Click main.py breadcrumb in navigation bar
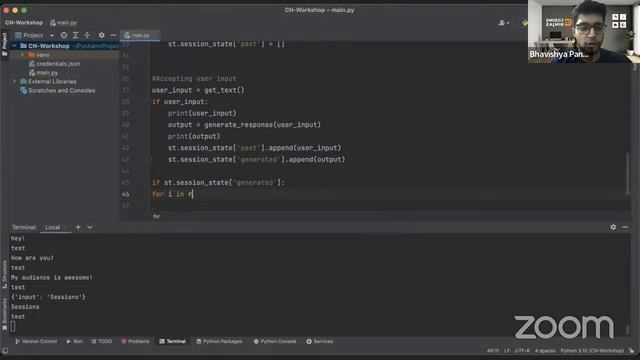640x360 pixels. (x=67, y=23)
